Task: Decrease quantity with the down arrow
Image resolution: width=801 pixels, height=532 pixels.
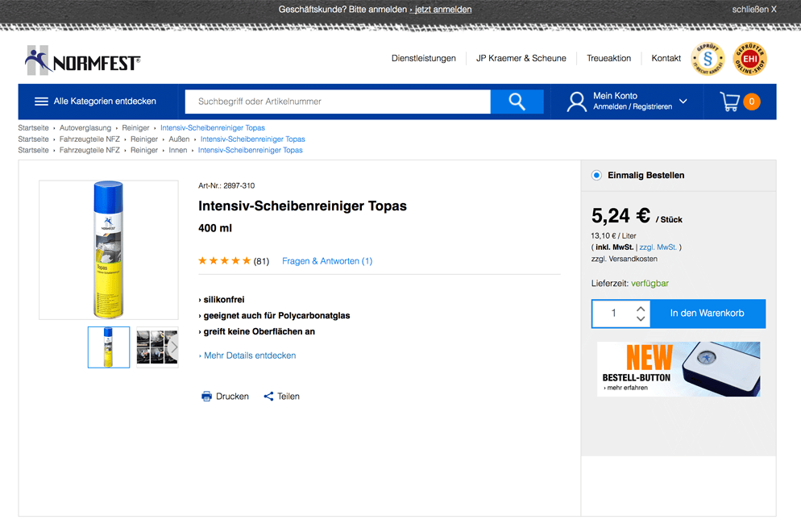Action: [x=641, y=318]
